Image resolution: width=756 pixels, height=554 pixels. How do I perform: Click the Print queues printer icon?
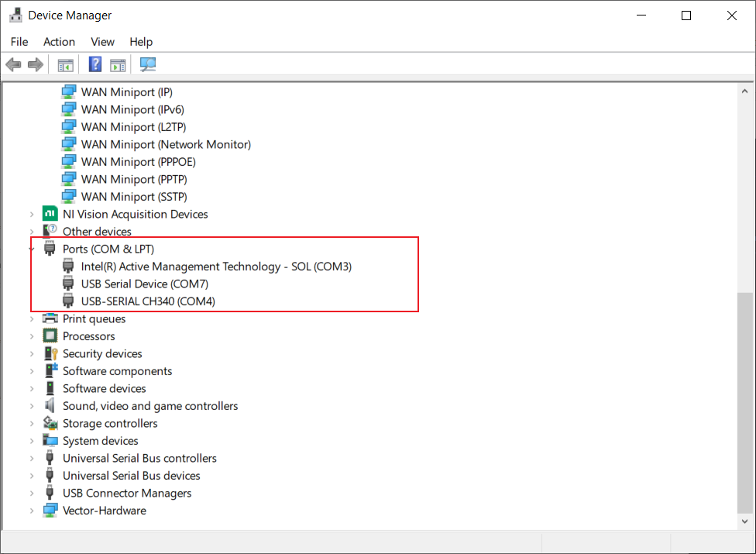tap(50, 318)
